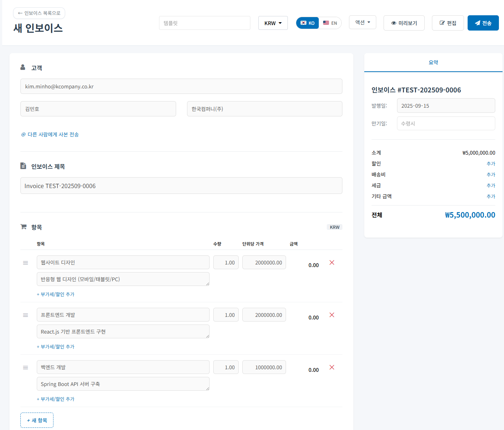
Task: Delete the 웹사이트 디자인 line item
Action: (x=332, y=263)
